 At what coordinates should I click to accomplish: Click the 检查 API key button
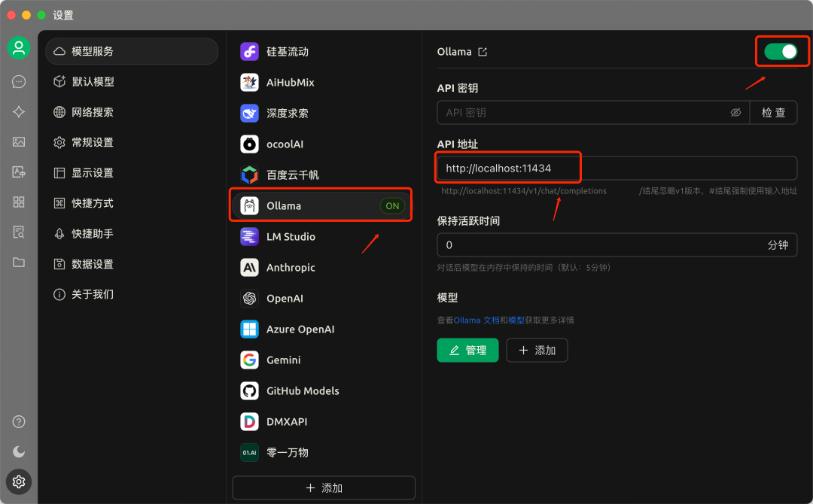coord(773,112)
